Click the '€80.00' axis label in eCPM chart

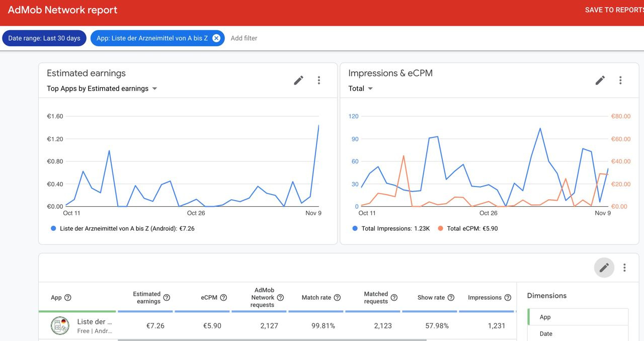(x=621, y=116)
